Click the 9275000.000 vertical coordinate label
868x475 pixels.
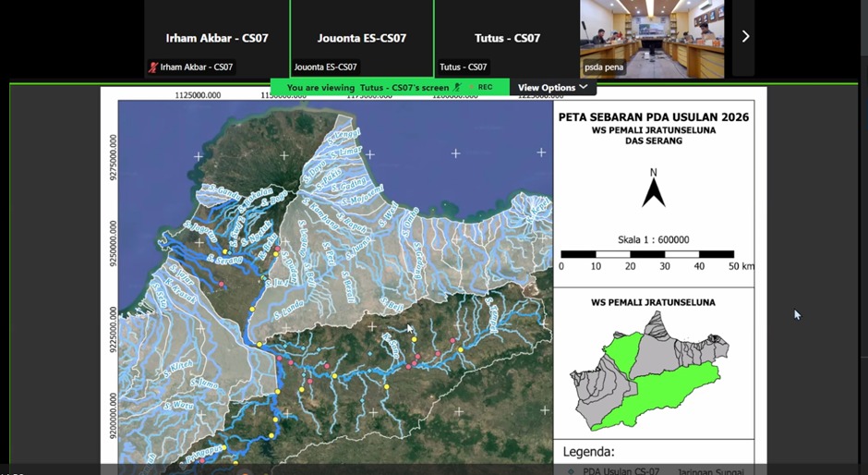tap(114, 157)
